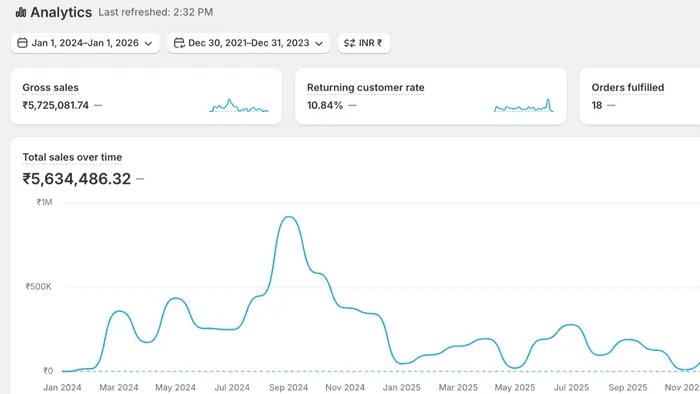Viewport: 700px width, 394px height.
Task: Click the Jan 2025 x-axis label
Action: (x=402, y=387)
